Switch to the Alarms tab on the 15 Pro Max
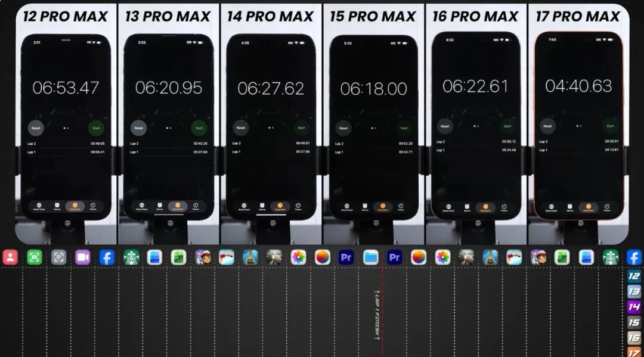The width and height of the screenshot is (644, 357). [365, 206]
